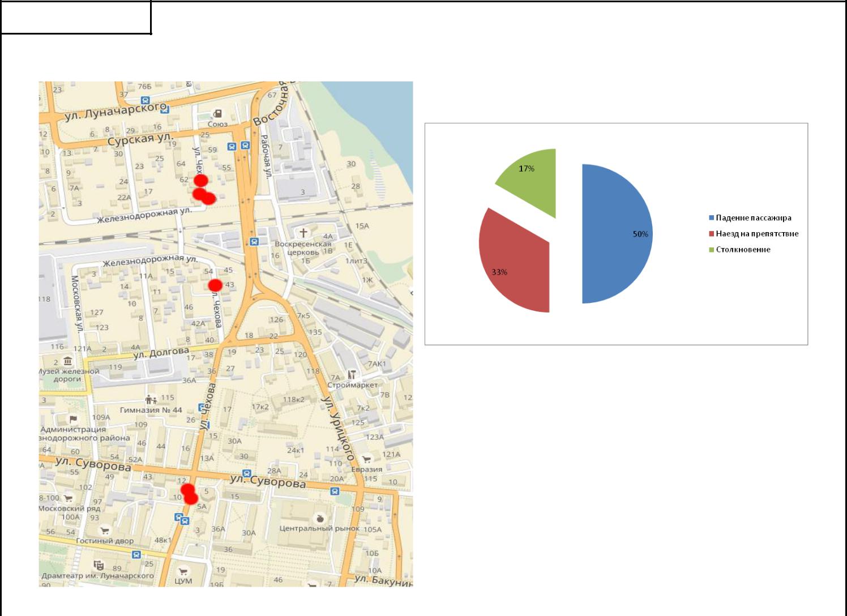Viewport: 847px width, 616px height.
Task: Click house number 48к1
Action: point(163,540)
